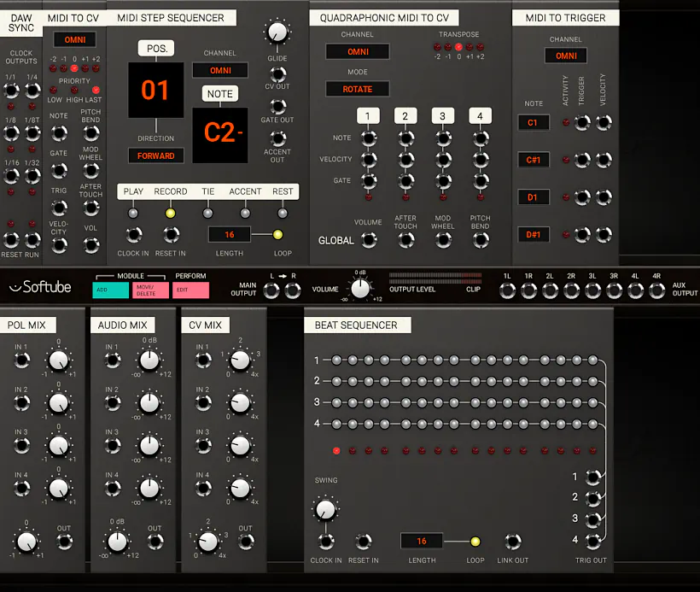Click Quadraphonic voice 4 GATE jack
This screenshot has width=700, height=592.
[481, 181]
